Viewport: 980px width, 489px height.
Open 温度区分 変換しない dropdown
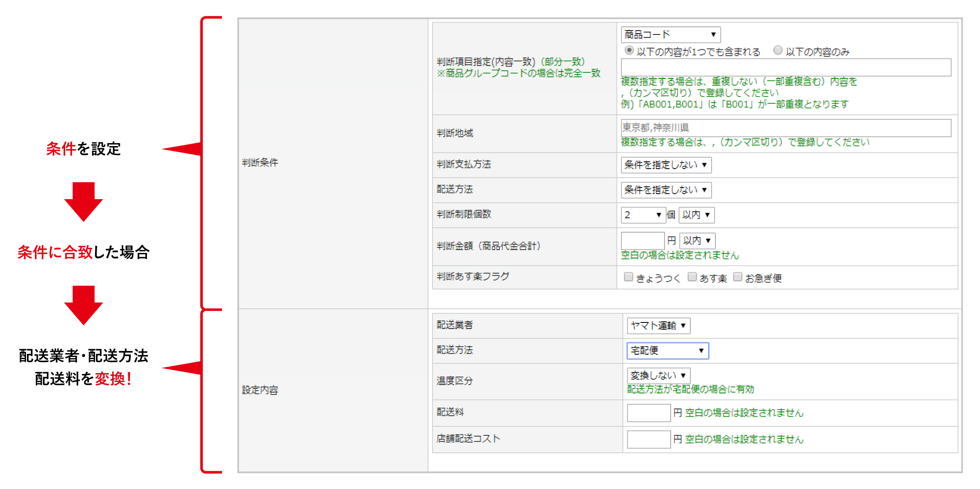(658, 375)
